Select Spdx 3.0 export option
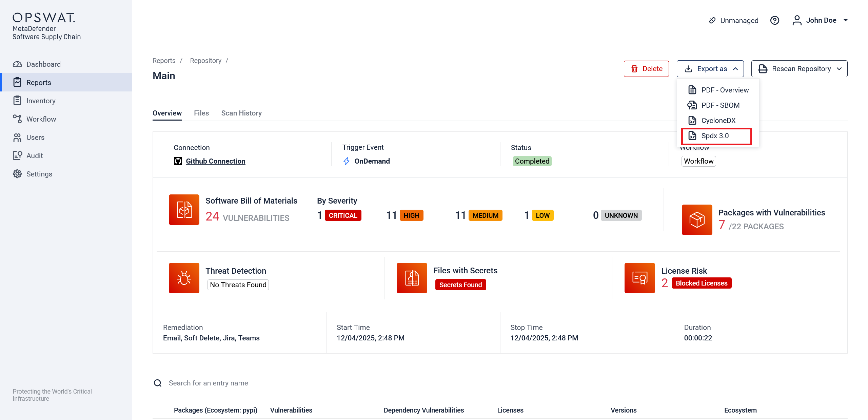This screenshot has width=868, height=420. [715, 136]
